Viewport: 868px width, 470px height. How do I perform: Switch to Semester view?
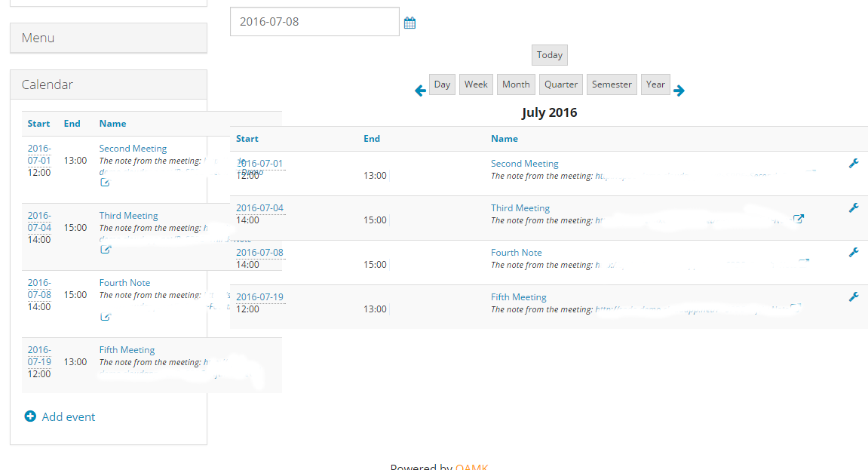coord(612,84)
